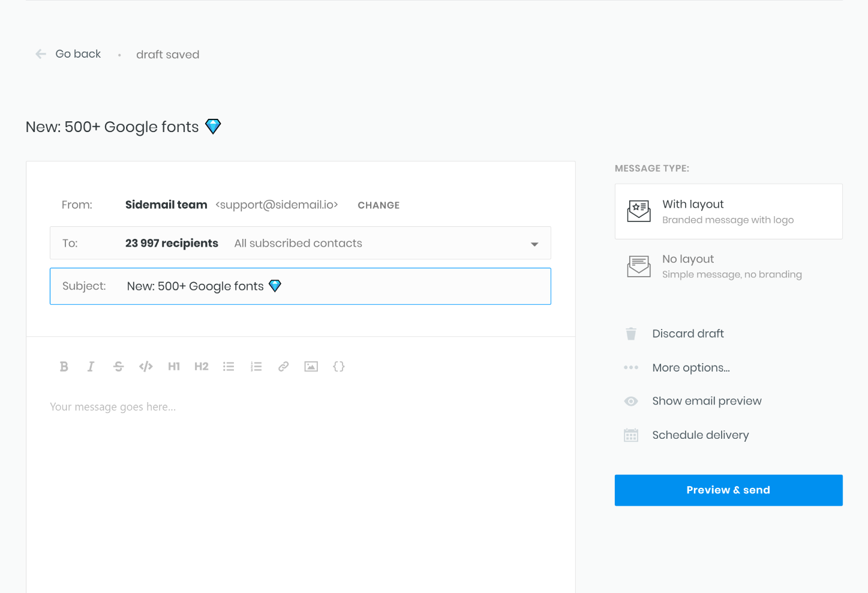This screenshot has width=868, height=593.
Task: Apply strikethrough formatting
Action: 118,367
